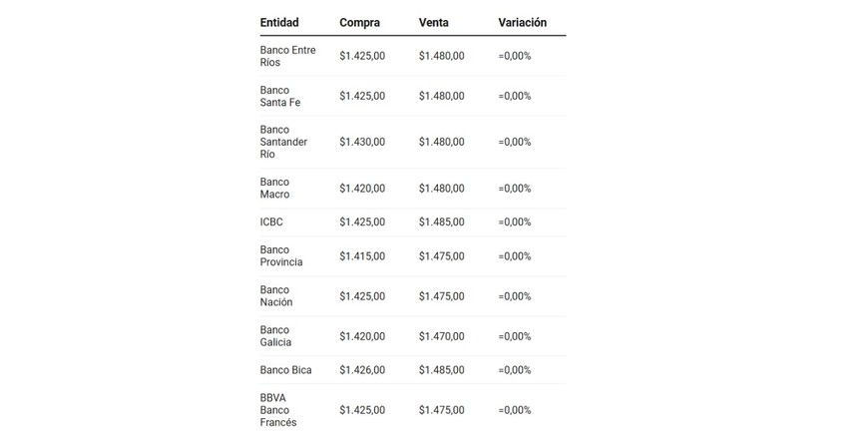Click the Venta column header

[435, 22]
